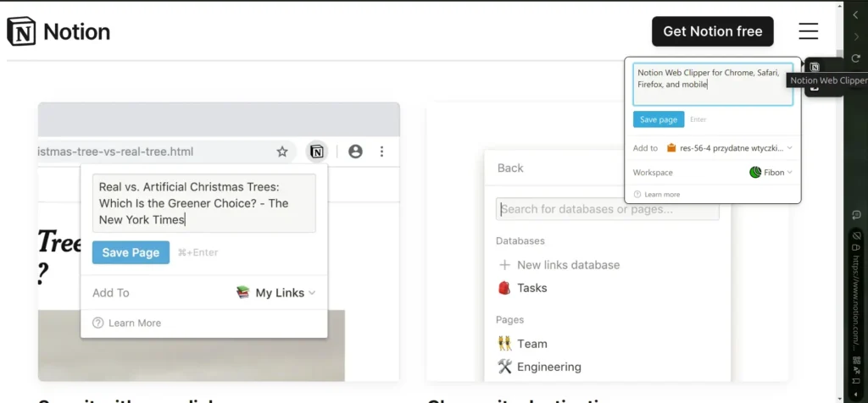Click the red backpack icon next to Tasks
The height and width of the screenshot is (403, 868).
504,288
